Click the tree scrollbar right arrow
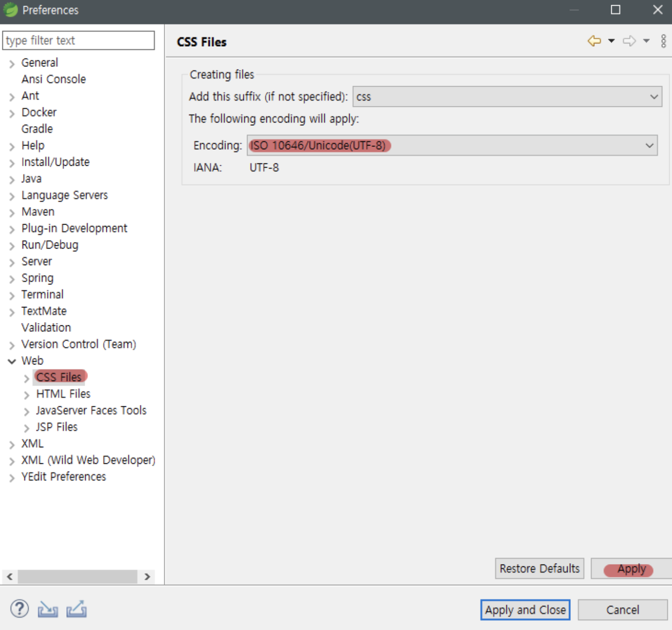Viewport: 672px width, 630px height. coord(147,576)
